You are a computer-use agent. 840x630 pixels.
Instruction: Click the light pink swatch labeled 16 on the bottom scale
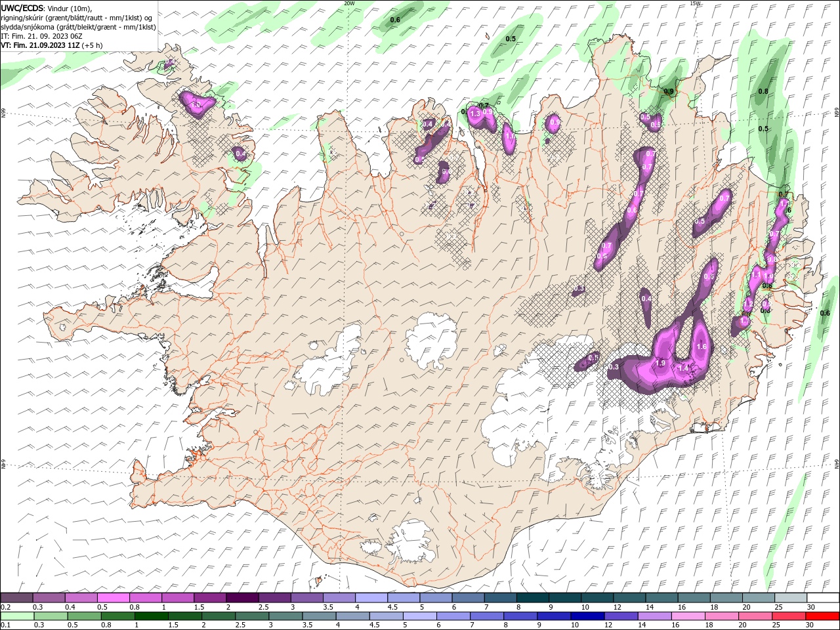point(688,616)
